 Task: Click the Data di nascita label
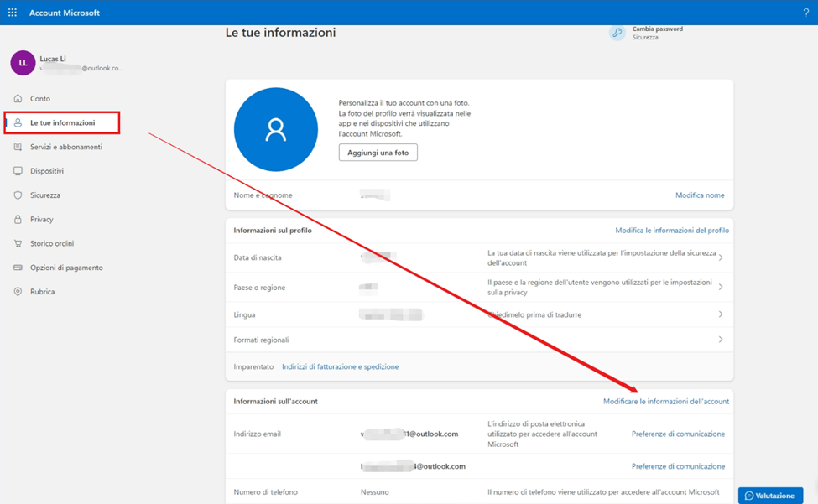[258, 257]
